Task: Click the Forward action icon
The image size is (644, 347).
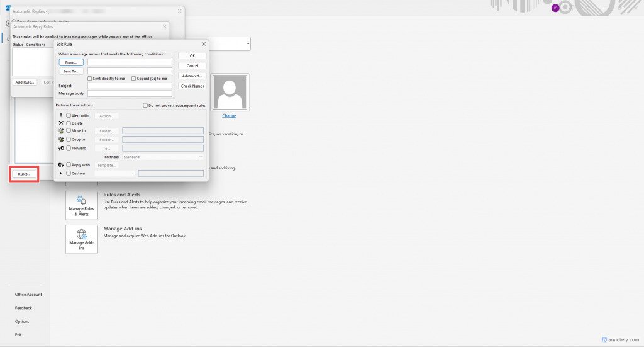Action: click(x=61, y=148)
